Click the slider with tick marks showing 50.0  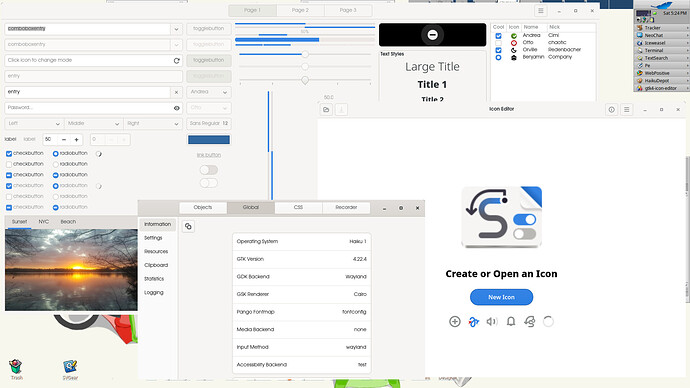(305, 81)
